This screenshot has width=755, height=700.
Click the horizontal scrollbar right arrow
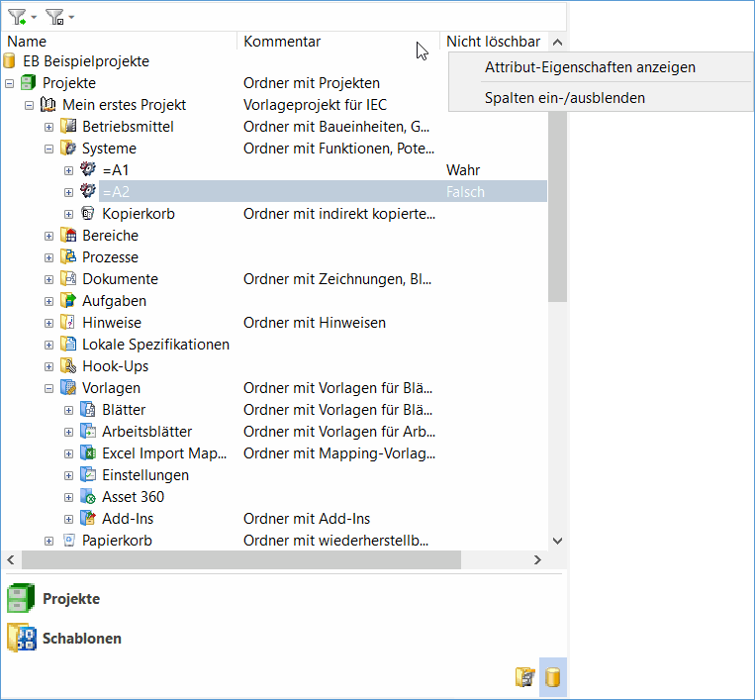click(x=537, y=560)
